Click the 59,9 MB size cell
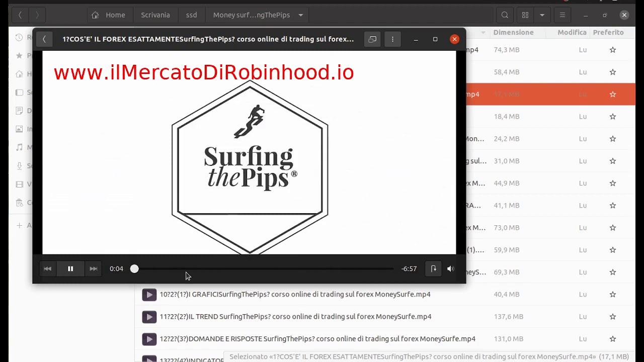 507,250
